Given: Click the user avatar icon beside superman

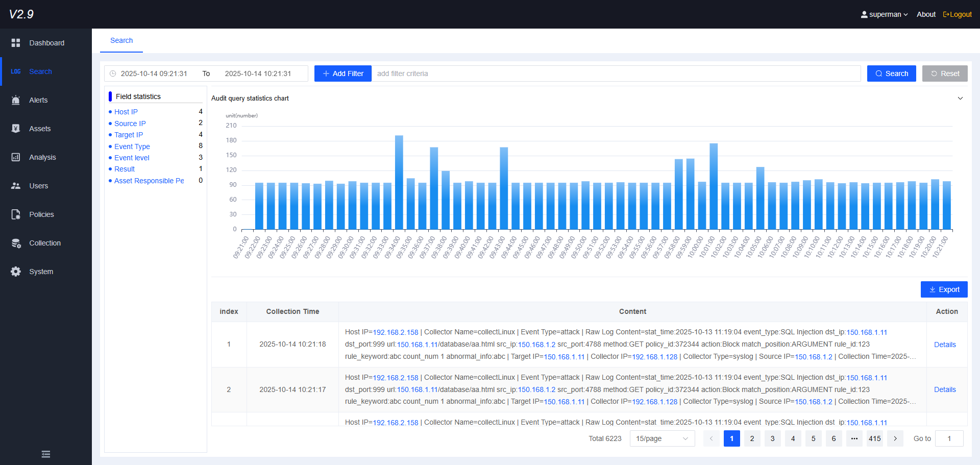Looking at the screenshot, I should [864, 14].
